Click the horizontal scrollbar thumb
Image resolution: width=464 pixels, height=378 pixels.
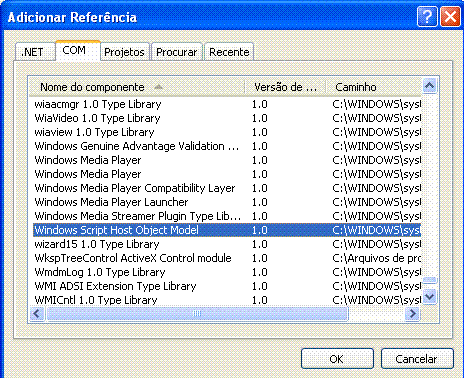[197, 313]
